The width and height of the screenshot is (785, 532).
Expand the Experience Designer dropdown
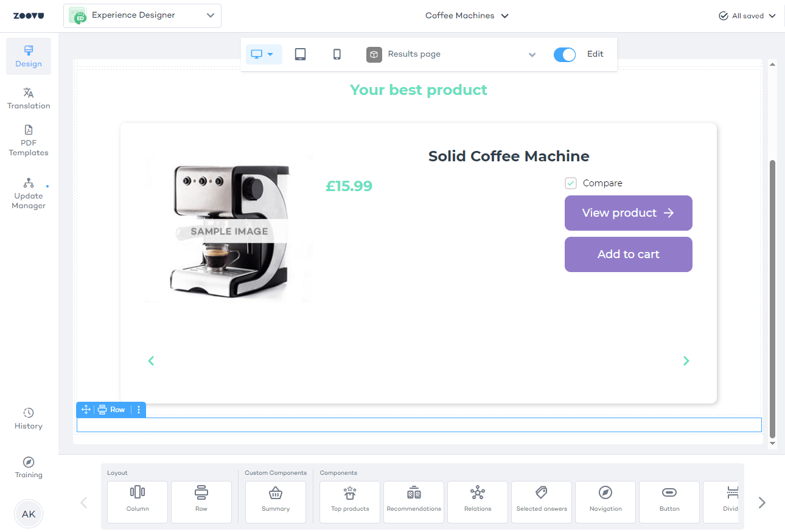point(210,16)
